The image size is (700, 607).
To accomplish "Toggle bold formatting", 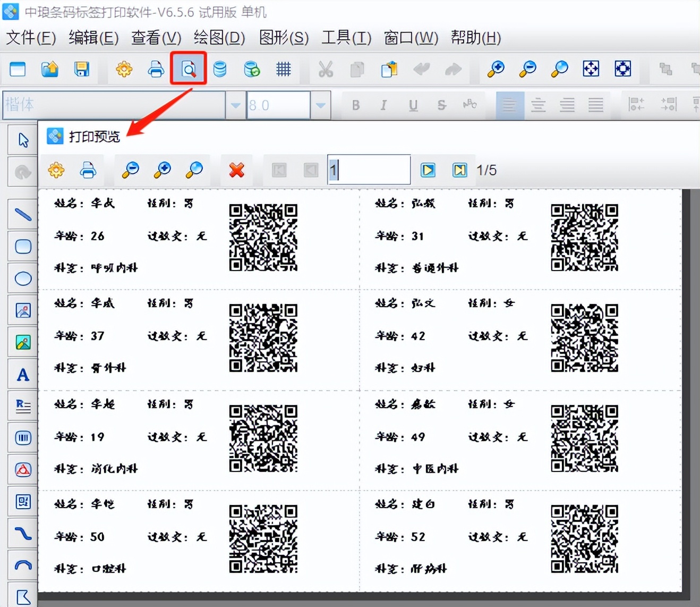I will click(356, 105).
